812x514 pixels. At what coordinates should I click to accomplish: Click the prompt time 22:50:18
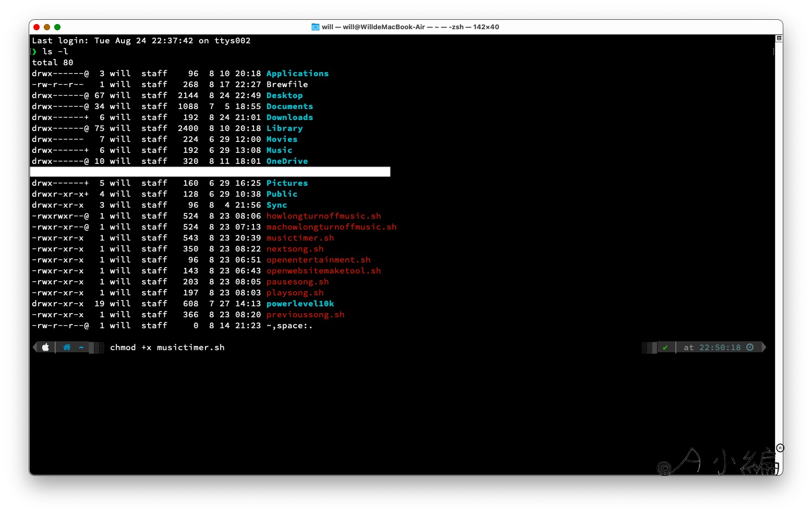(720, 348)
